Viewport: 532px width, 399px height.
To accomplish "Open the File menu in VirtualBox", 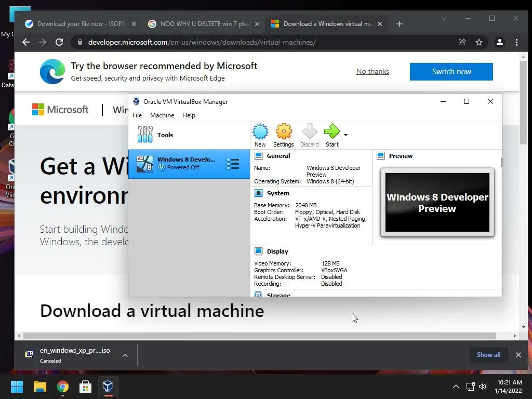I will pos(137,115).
